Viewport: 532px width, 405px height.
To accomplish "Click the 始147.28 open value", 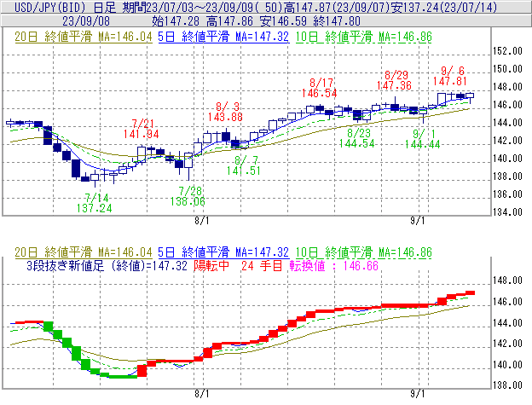I will click(x=176, y=21).
